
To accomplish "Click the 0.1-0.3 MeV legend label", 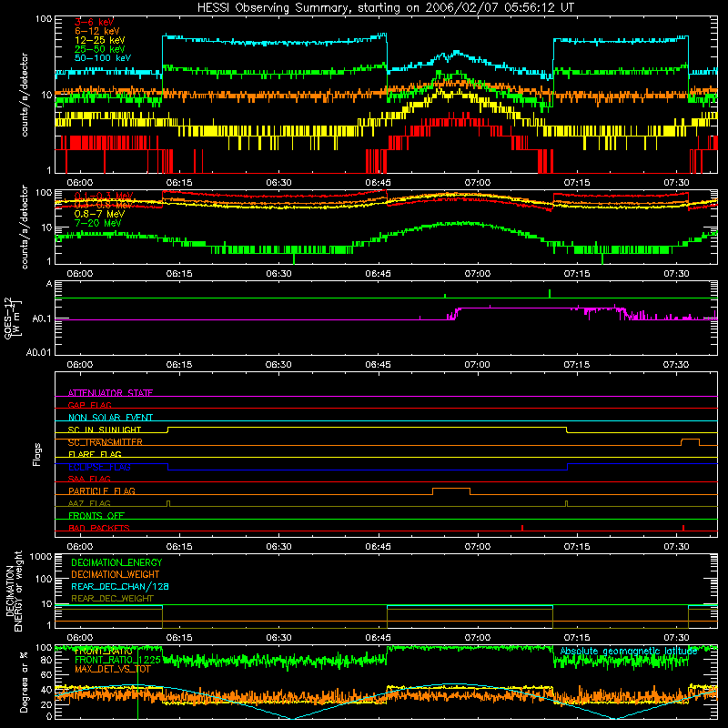I will tap(104, 196).
